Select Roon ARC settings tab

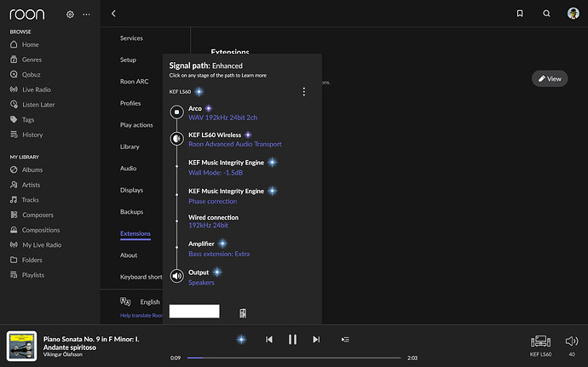tap(134, 82)
